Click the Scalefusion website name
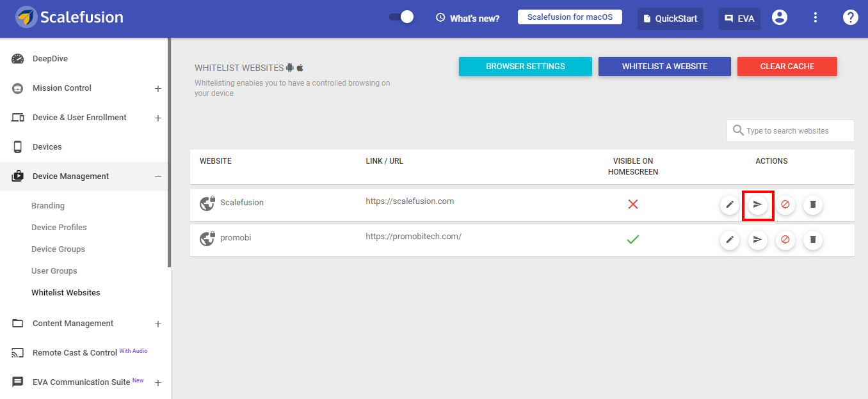Screen dimensions: 868x399 click(x=242, y=203)
